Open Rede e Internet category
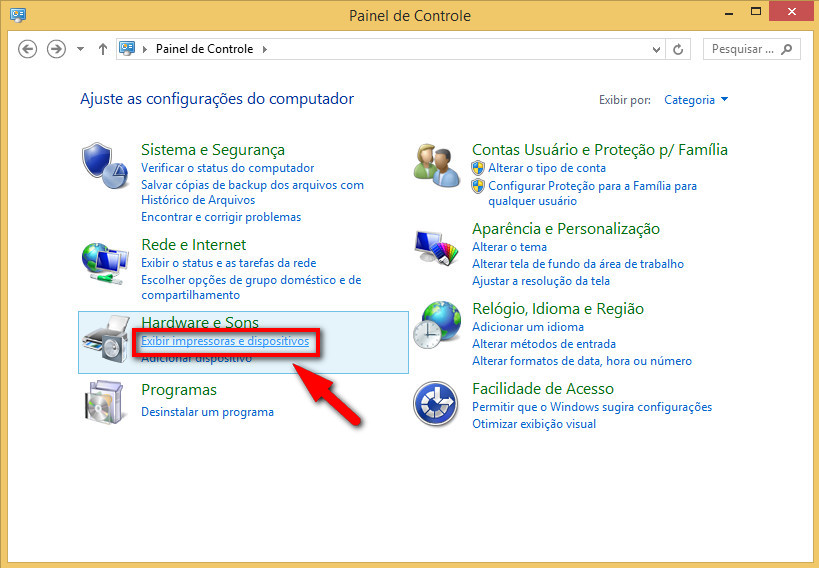 [x=193, y=245]
